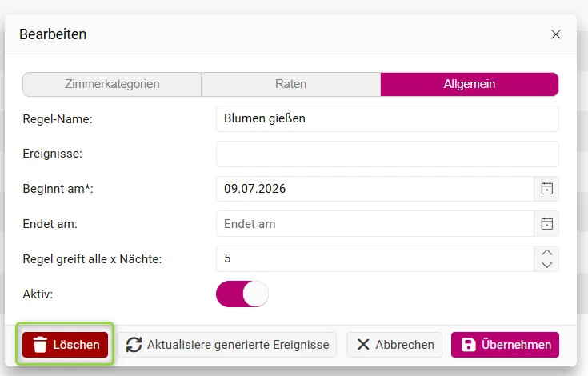This screenshot has width=588, height=376.
Task: Click the Regel greift alle x Nächte label
Action: pyautogui.click(x=92, y=259)
